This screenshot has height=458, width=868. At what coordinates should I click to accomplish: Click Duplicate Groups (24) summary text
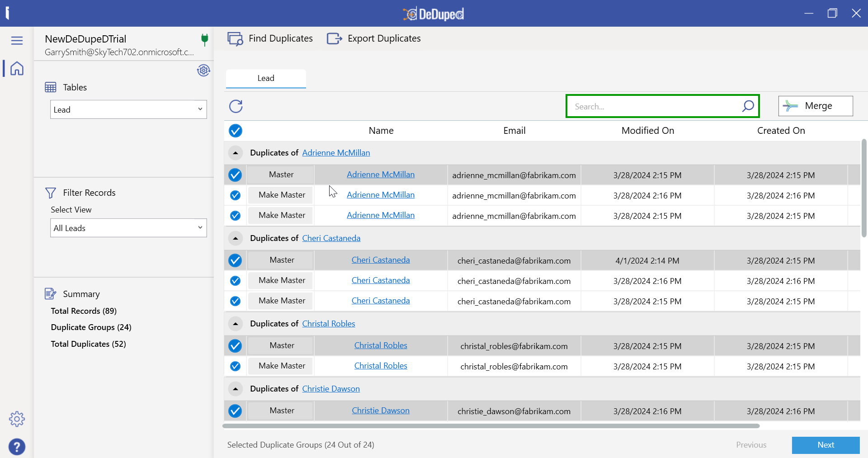(91, 327)
